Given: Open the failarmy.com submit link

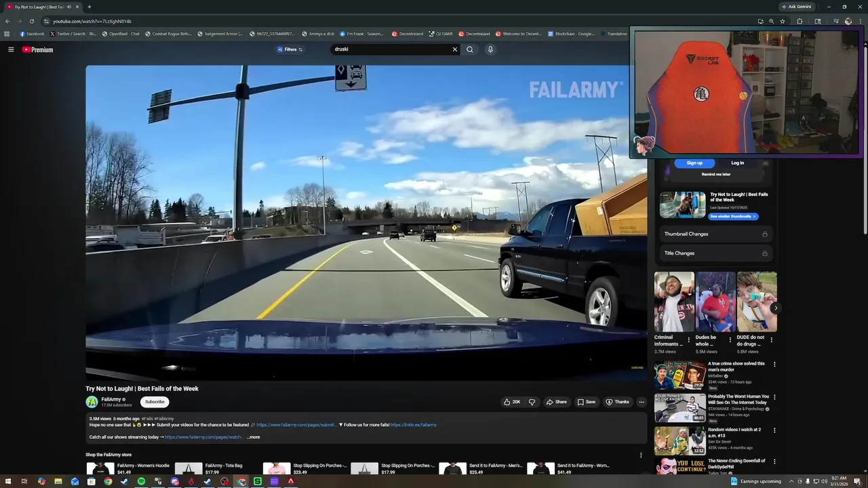Looking at the screenshot, I should coord(296,425).
